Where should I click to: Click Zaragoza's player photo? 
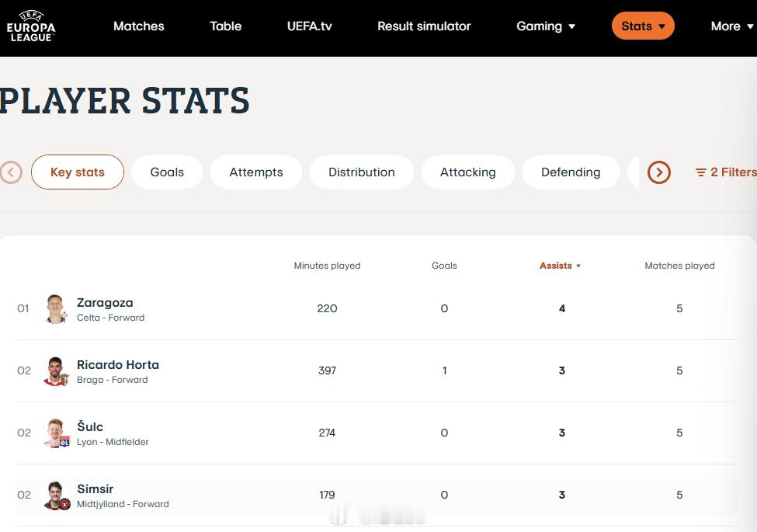(56, 308)
